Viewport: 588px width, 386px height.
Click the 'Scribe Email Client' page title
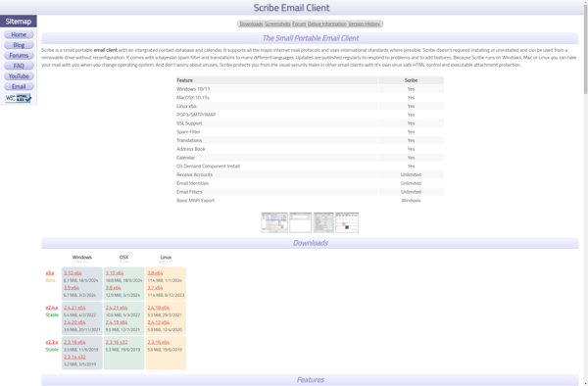click(x=291, y=8)
